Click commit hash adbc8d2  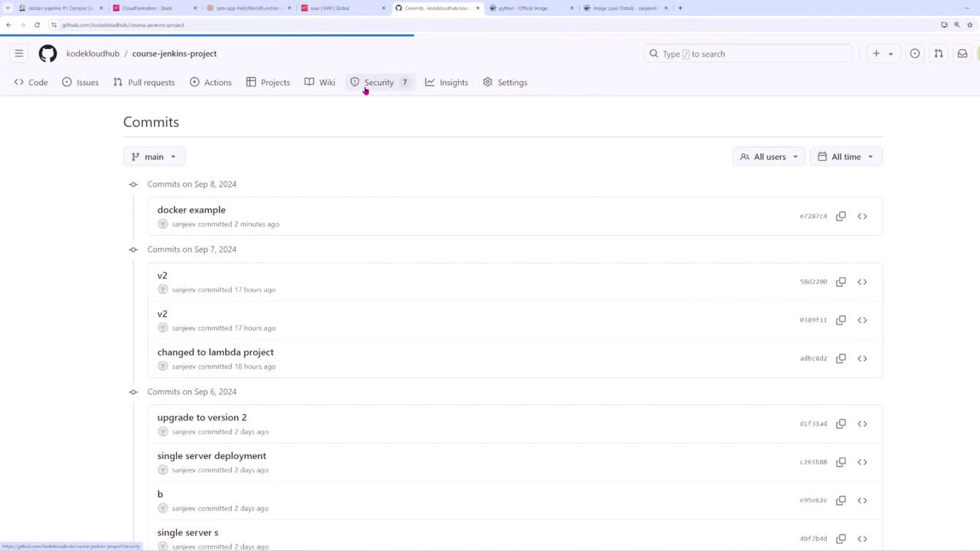pyautogui.click(x=813, y=358)
